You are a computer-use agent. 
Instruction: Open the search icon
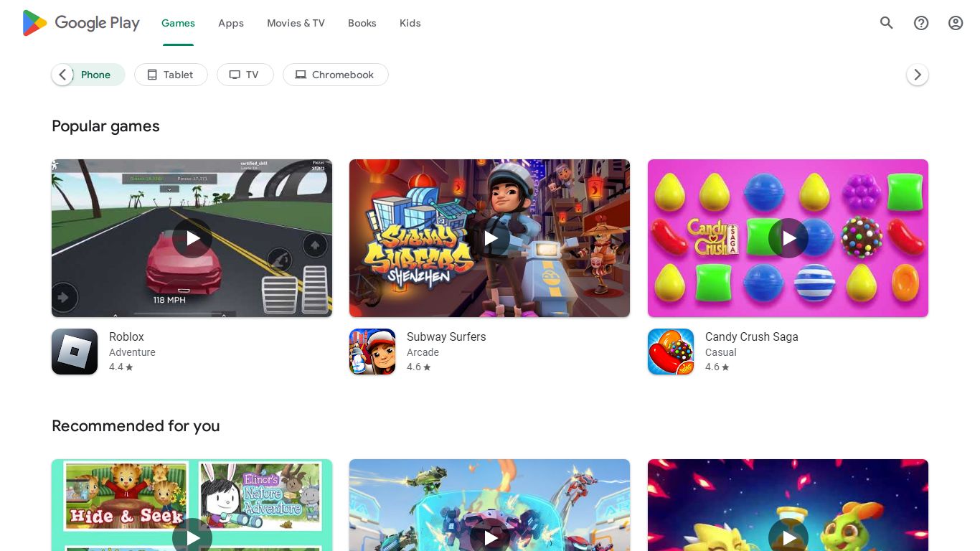coord(887,23)
